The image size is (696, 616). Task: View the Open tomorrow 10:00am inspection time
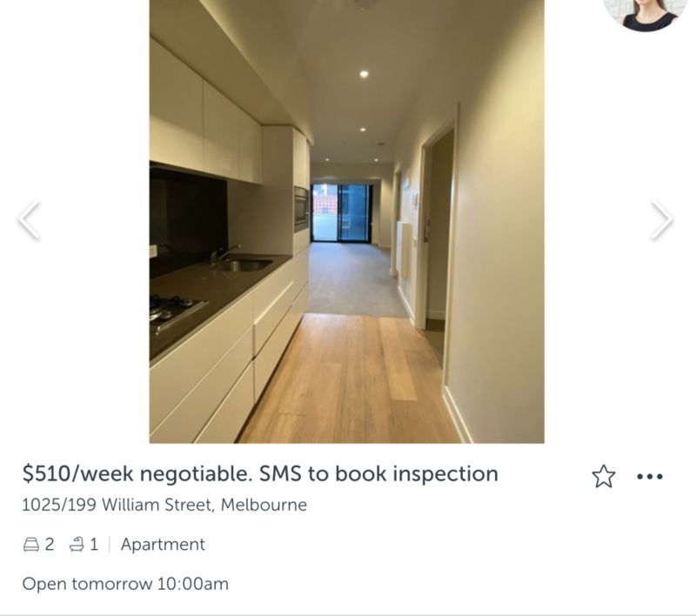pos(125,584)
